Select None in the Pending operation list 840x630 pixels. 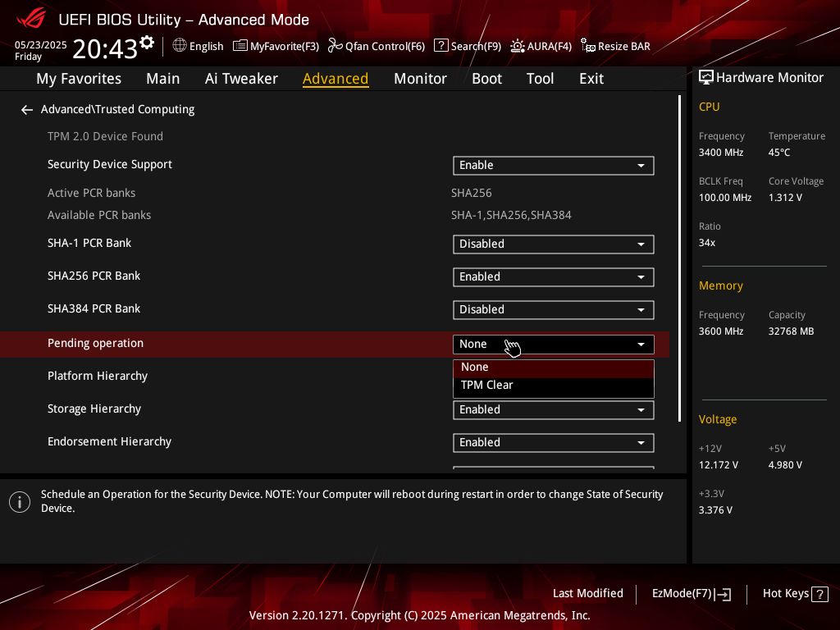554,367
